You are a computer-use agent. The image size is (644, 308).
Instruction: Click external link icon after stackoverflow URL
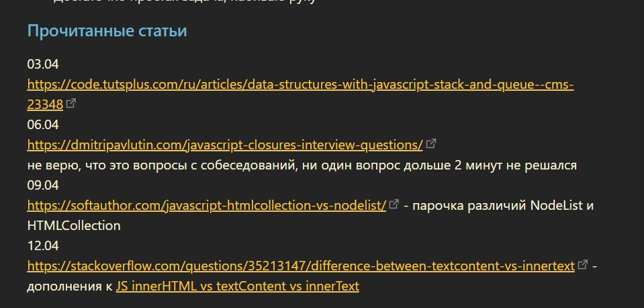pos(583,265)
